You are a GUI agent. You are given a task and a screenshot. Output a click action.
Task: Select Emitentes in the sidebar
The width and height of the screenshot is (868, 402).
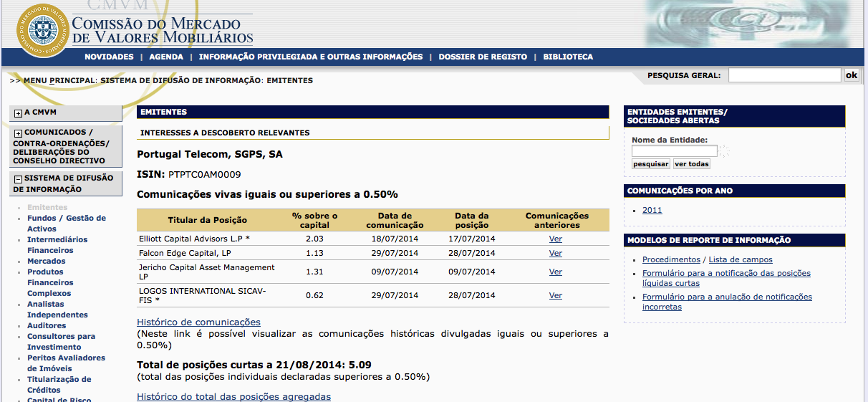pyautogui.click(x=47, y=208)
